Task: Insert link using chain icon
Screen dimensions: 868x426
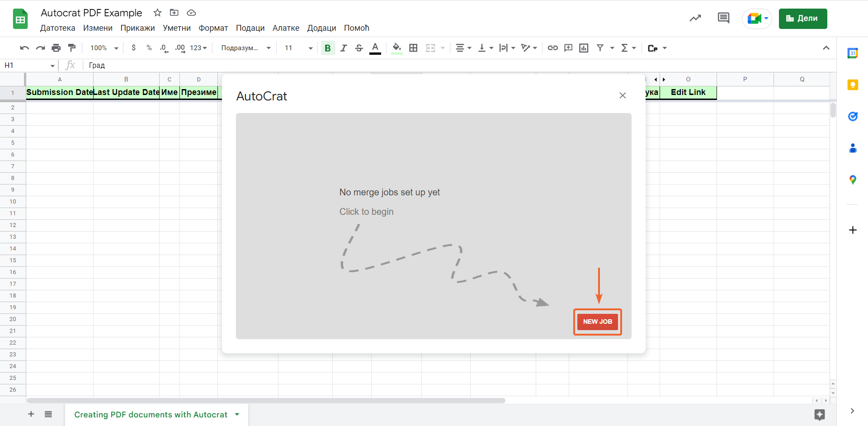Action: 552,48
